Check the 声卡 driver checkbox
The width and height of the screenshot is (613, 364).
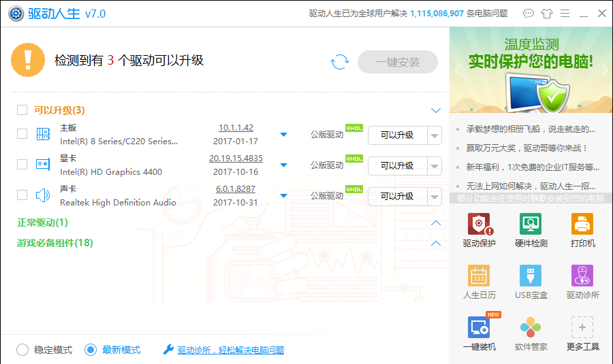click(22, 195)
